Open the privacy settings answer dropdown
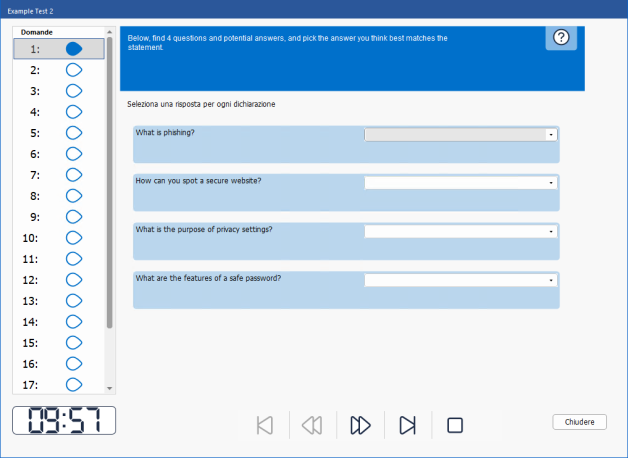This screenshot has width=628, height=458. tap(461, 231)
